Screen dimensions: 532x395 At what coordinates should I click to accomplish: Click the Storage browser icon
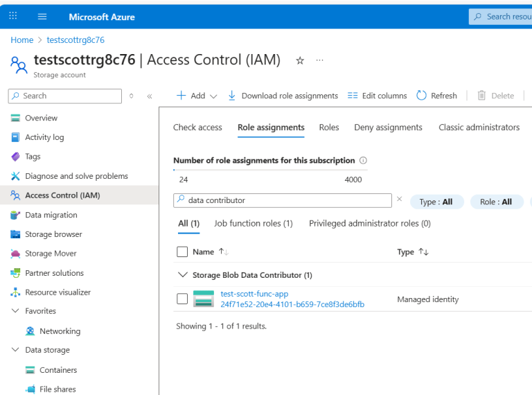[15, 234]
